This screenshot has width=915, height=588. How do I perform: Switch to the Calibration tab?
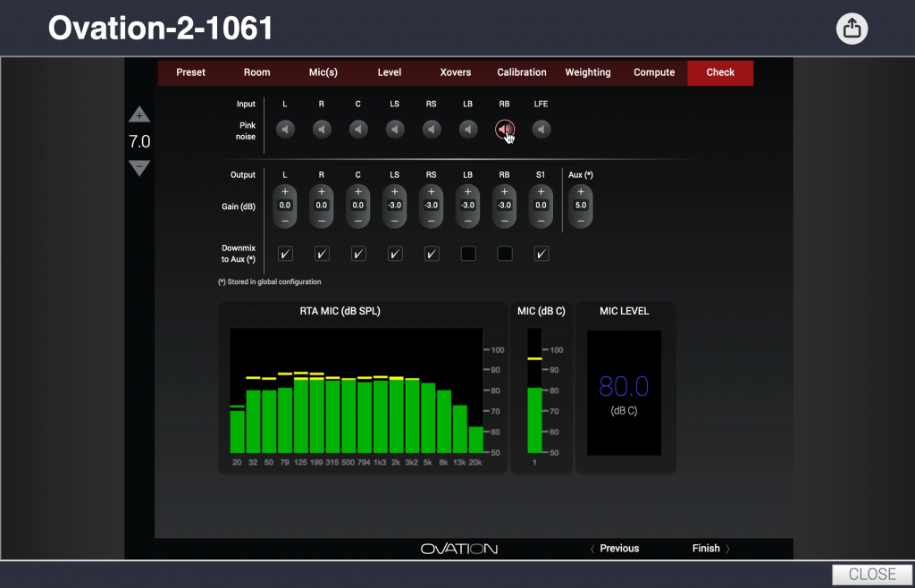pos(522,72)
